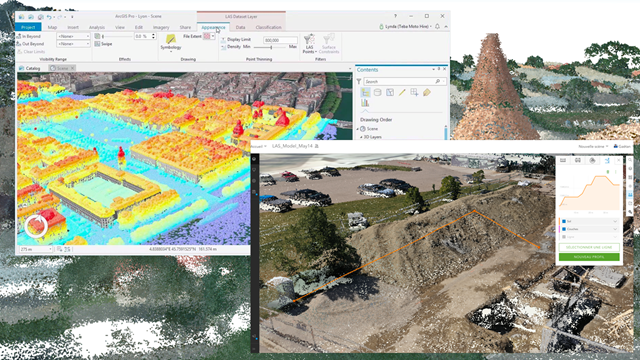The height and width of the screenshot is (360, 640).
Task: Select the distance measure tool icon
Action: tap(563, 160)
